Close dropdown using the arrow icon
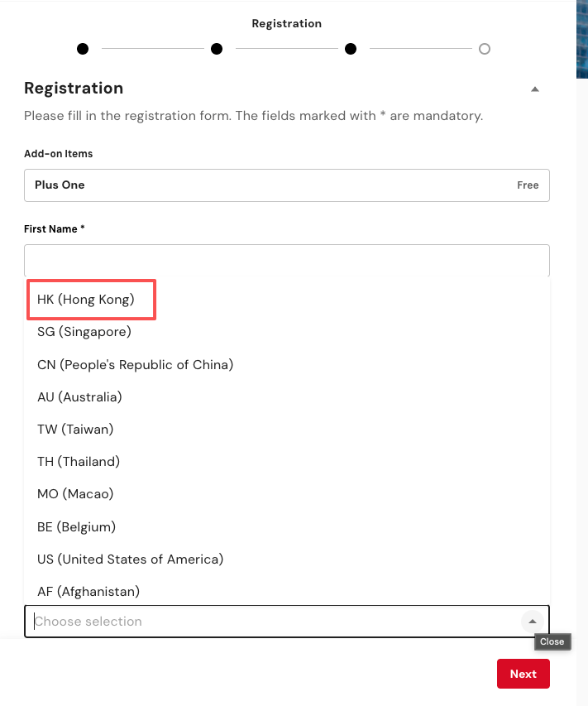The width and height of the screenshot is (588, 706). pos(533,621)
